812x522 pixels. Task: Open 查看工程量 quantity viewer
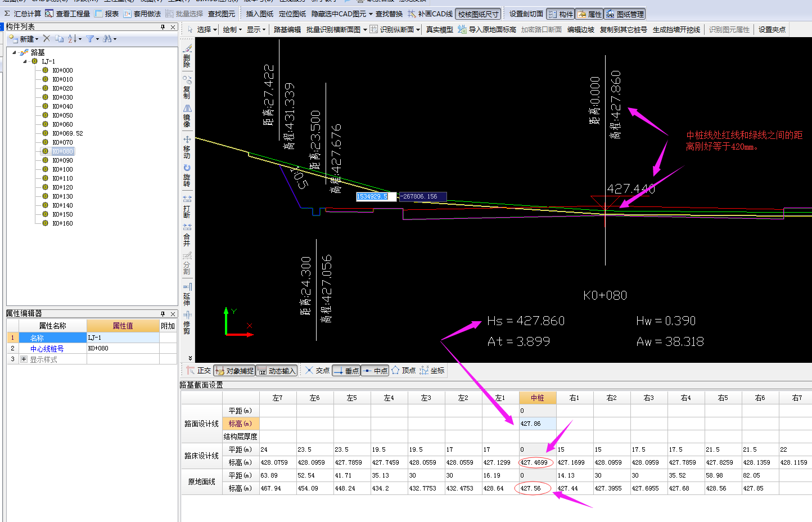(x=67, y=13)
